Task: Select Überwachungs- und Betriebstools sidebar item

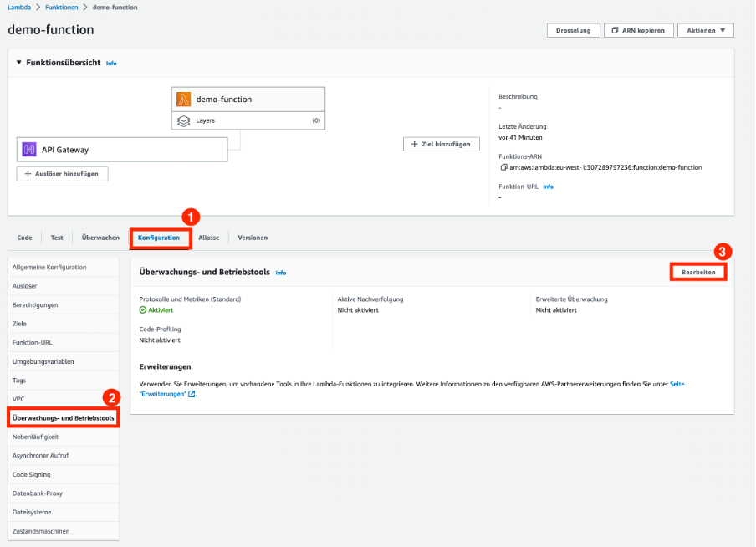Action: click(x=64, y=417)
